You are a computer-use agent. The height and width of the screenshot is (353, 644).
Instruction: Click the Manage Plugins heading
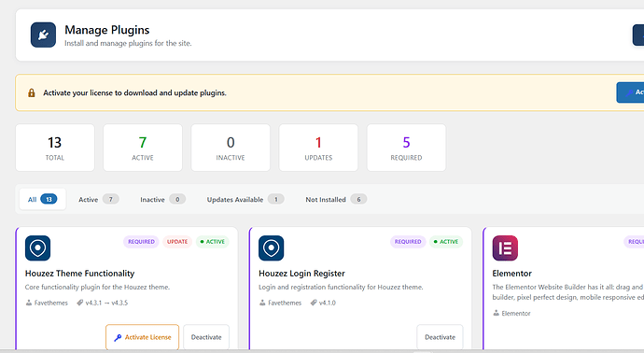tap(106, 30)
